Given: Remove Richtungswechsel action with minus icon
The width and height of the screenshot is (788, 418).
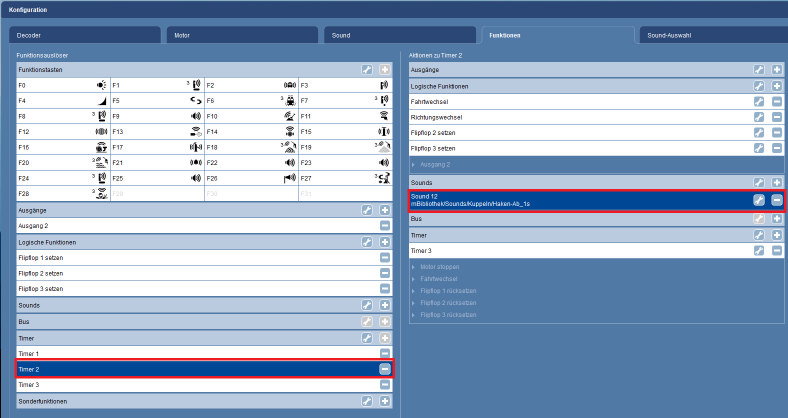Looking at the screenshot, I should [x=777, y=117].
